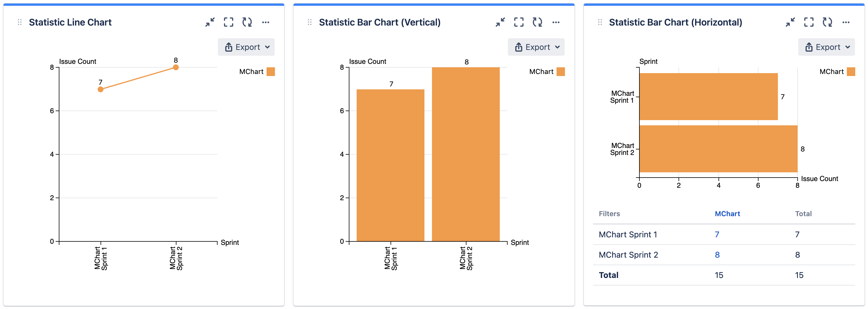Image resolution: width=868 pixels, height=309 pixels.
Task: Expand Export options for the vertical bar chart
Action: point(536,47)
